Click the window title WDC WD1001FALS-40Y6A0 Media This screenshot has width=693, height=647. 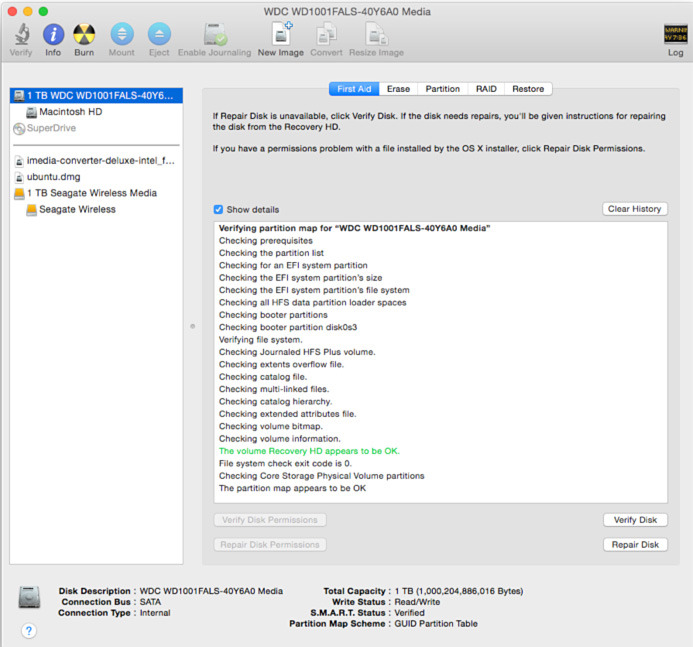click(x=347, y=11)
